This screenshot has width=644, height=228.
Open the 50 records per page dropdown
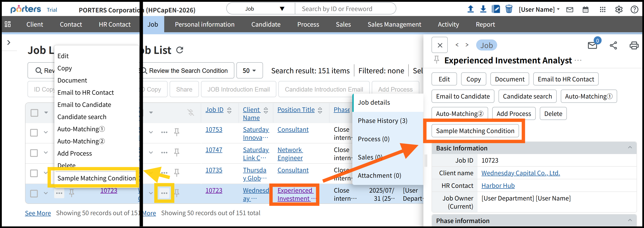(x=249, y=71)
